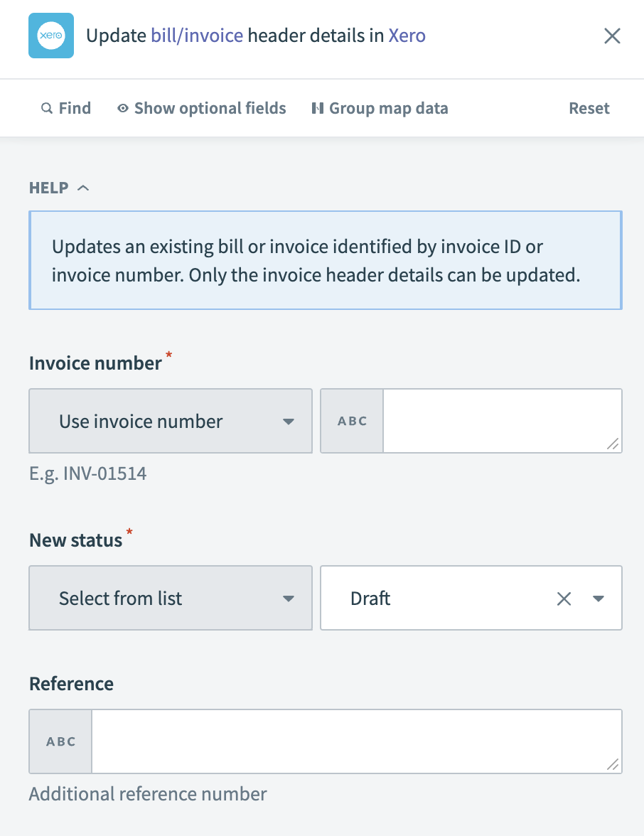Open the Use invoice number dropdown
644x836 pixels.
click(171, 420)
